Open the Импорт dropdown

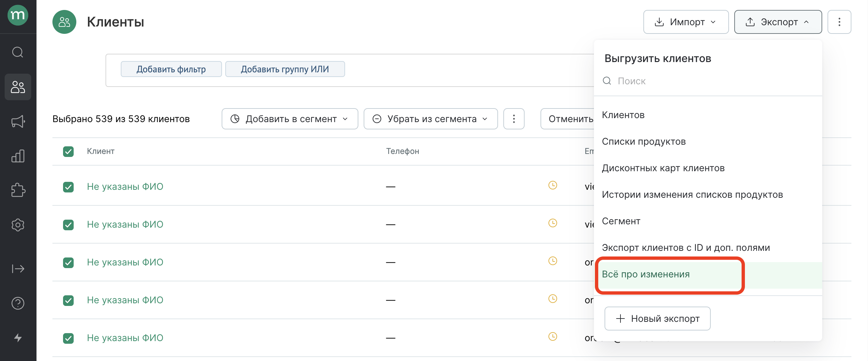click(x=686, y=22)
